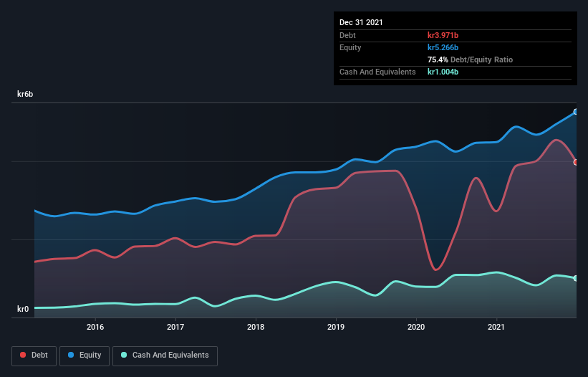Click the 2018 x-axis label

tap(256, 327)
